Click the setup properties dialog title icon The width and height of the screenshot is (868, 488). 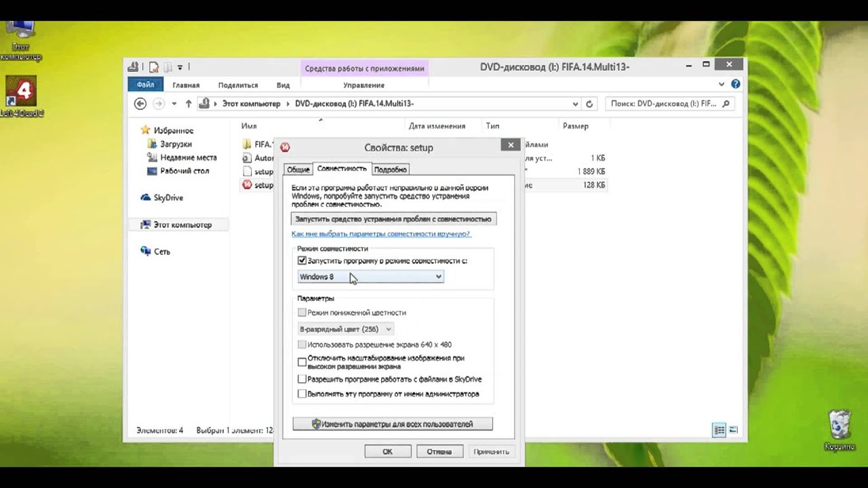(285, 147)
